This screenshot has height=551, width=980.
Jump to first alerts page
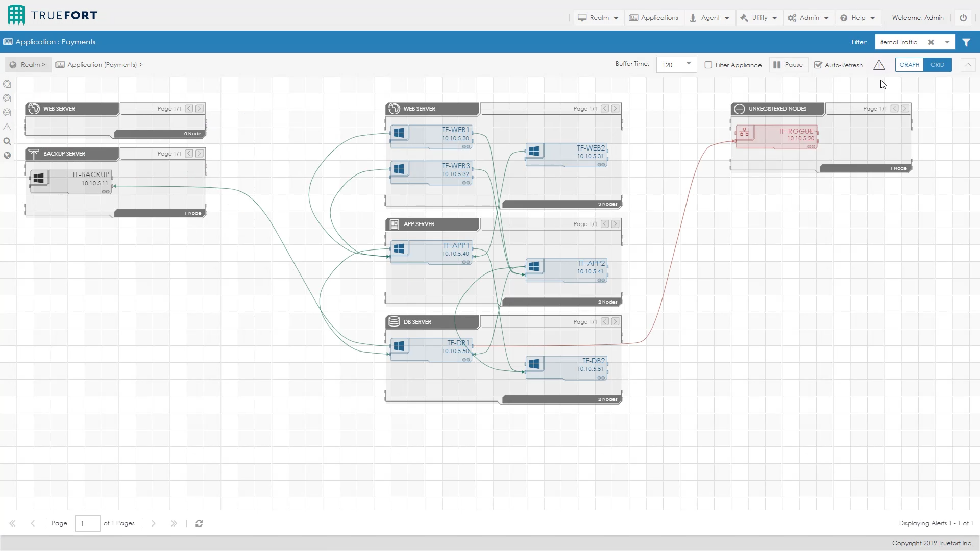(13, 523)
